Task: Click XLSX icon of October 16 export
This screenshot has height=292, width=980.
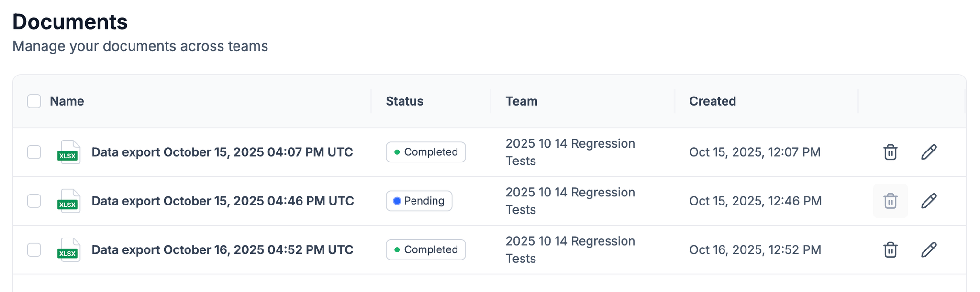Action: pyautogui.click(x=68, y=249)
